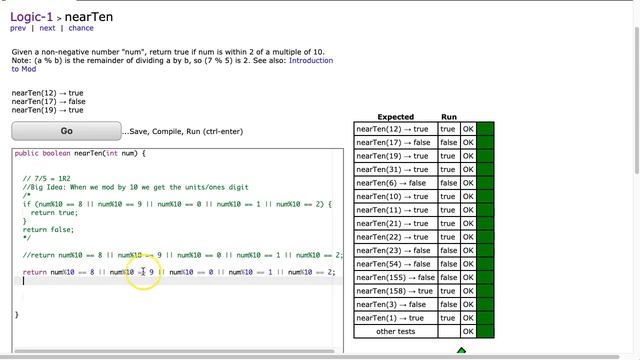The image size is (640, 360).
Task: Click the example nearTen(17) → false text
Action: click(48, 102)
